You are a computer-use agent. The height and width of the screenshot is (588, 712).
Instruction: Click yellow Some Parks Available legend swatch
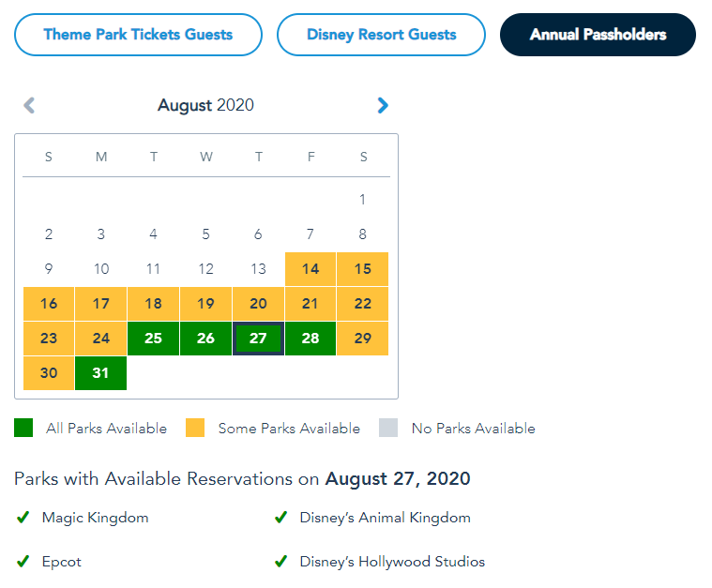195,429
